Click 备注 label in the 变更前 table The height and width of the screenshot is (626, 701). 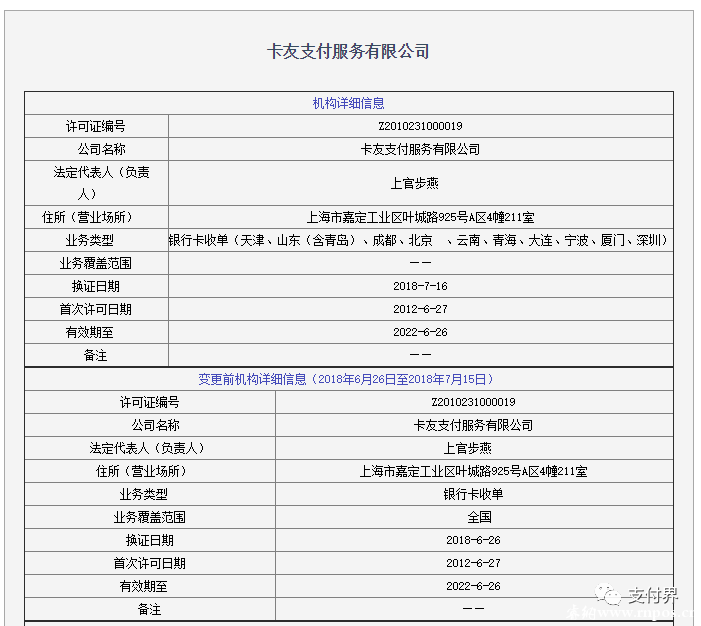149,609
